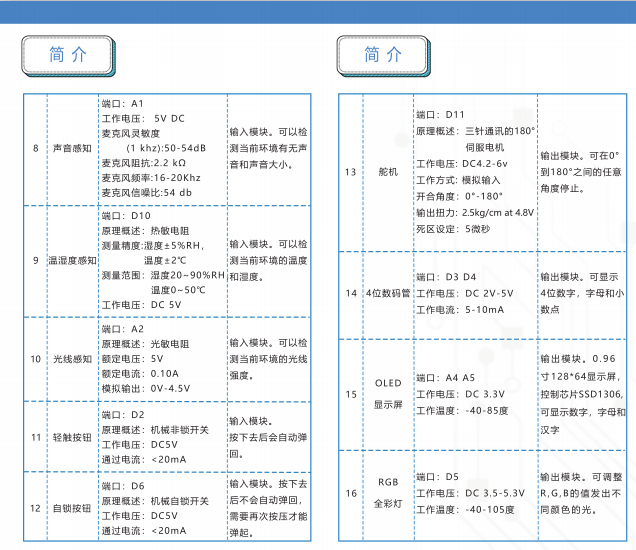This screenshot has width=636, height=550.
Task: Click the text 端口: D6
Action: (x=123, y=486)
